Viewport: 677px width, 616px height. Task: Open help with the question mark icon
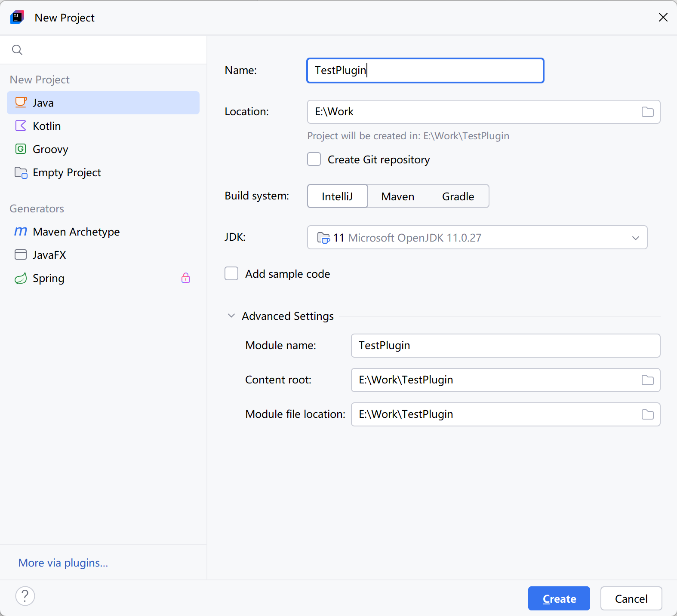pos(25,596)
